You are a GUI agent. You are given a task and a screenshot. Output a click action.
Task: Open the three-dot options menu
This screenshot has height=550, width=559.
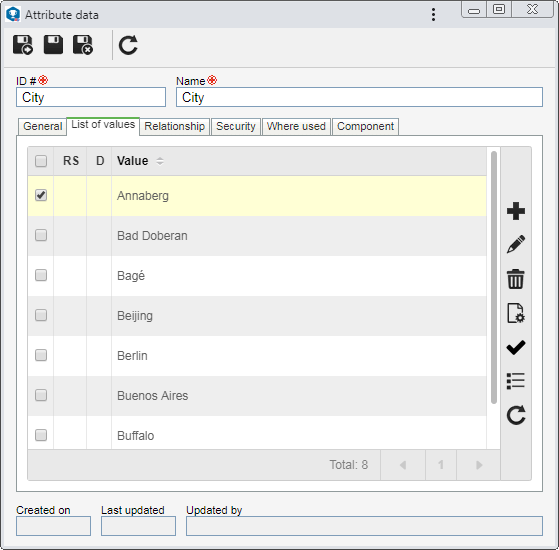coord(433,15)
